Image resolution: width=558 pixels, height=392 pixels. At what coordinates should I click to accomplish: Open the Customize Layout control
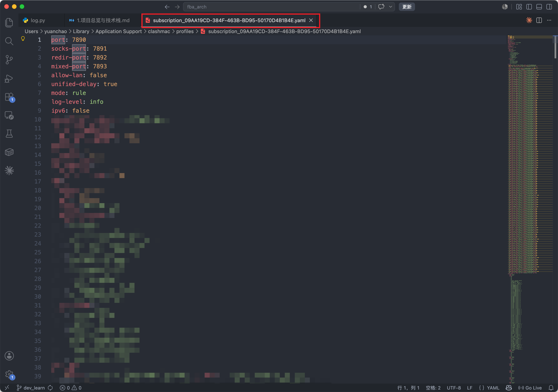(x=519, y=7)
